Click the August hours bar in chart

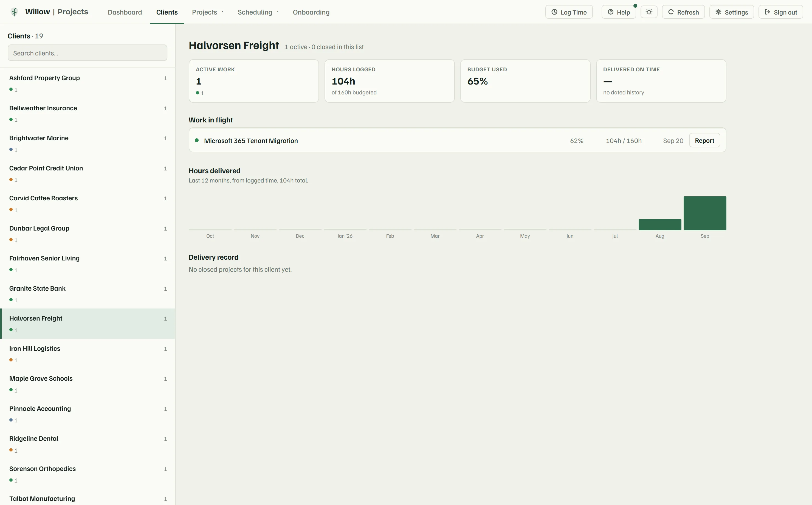coord(659,225)
